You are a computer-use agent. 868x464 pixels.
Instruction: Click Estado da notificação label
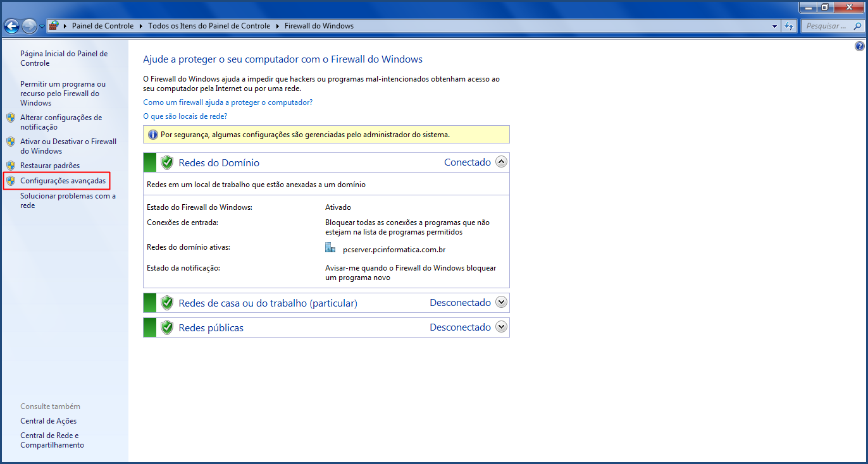click(183, 268)
